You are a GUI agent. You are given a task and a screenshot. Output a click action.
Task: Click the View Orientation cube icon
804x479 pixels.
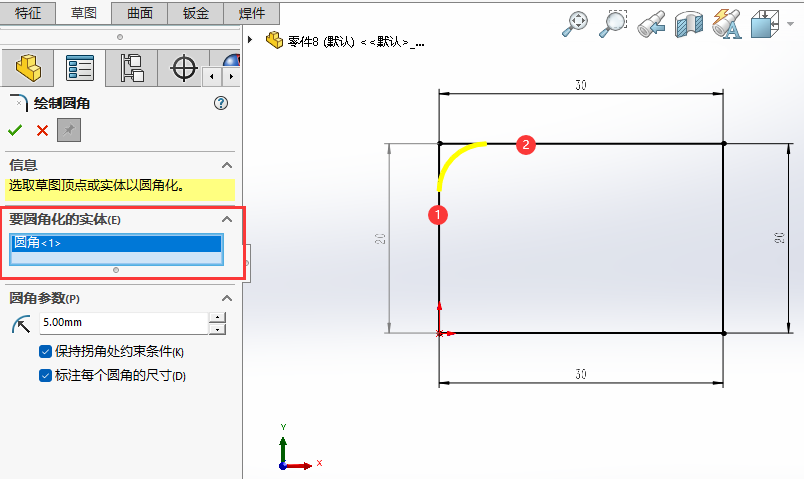tap(765, 24)
